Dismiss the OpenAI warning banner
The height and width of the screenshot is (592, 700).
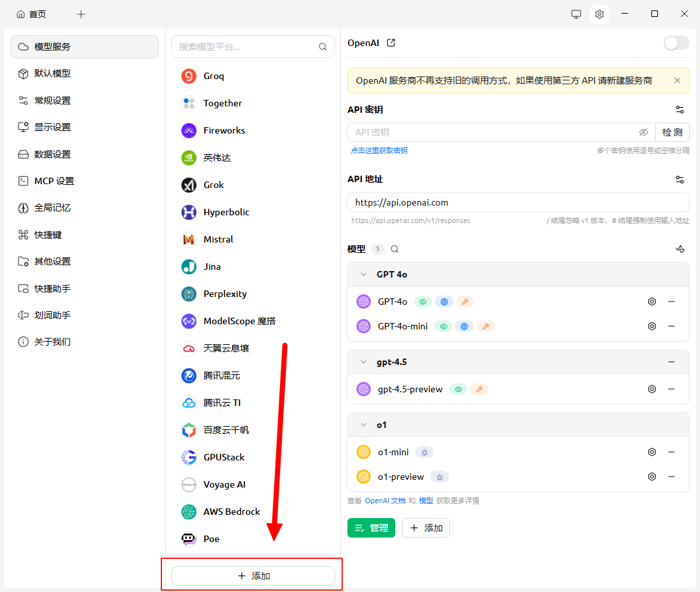(677, 80)
